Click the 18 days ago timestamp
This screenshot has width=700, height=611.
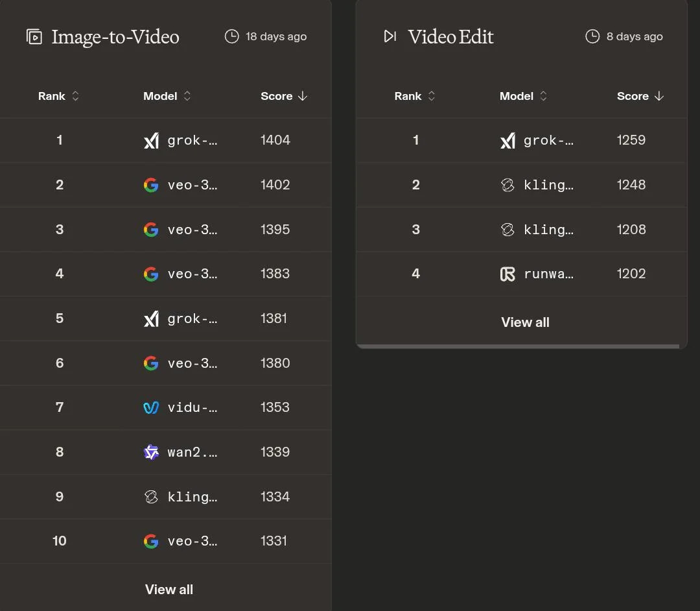coord(276,36)
